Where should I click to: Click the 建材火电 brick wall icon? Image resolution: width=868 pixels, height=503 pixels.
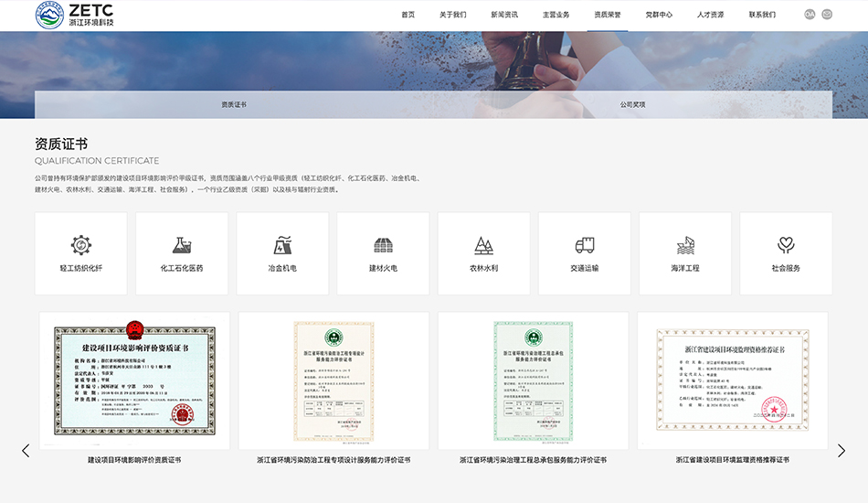[x=383, y=245]
